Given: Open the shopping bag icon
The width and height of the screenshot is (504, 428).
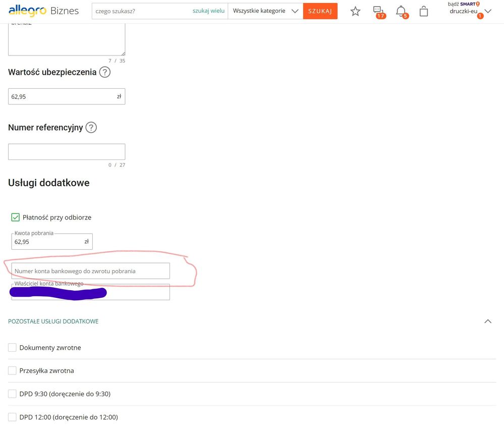Looking at the screenshot, I should (424, 11).
